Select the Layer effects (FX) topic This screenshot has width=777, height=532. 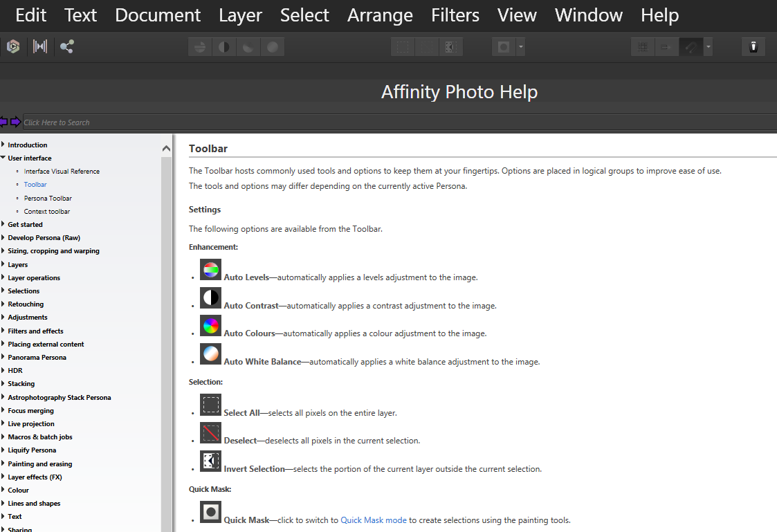35,477
